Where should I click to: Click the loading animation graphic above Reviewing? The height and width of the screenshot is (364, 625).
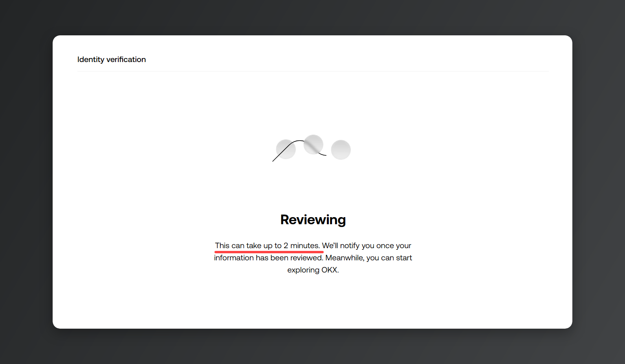[312, 148]
